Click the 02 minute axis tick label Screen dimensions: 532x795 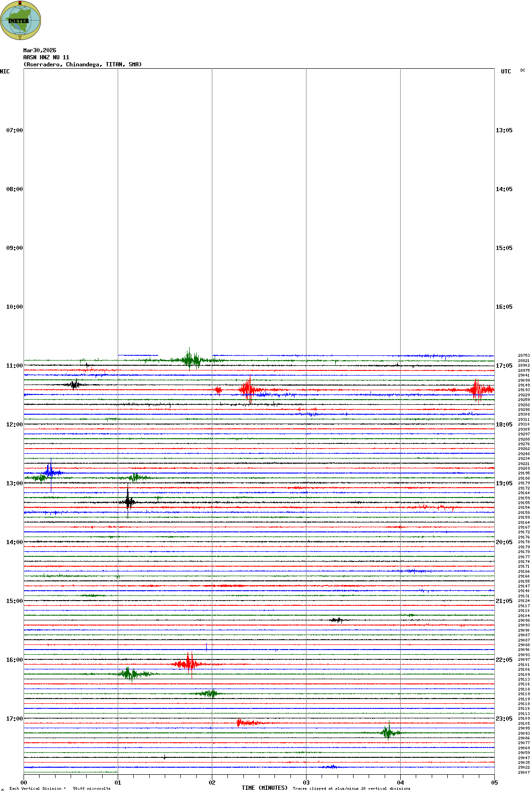(x=212, y=783)
